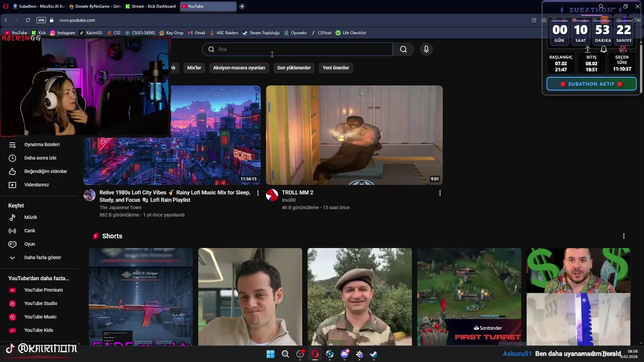Open Windows taskbar search
This screenshot has height=362, width=644.
[285, 354]
